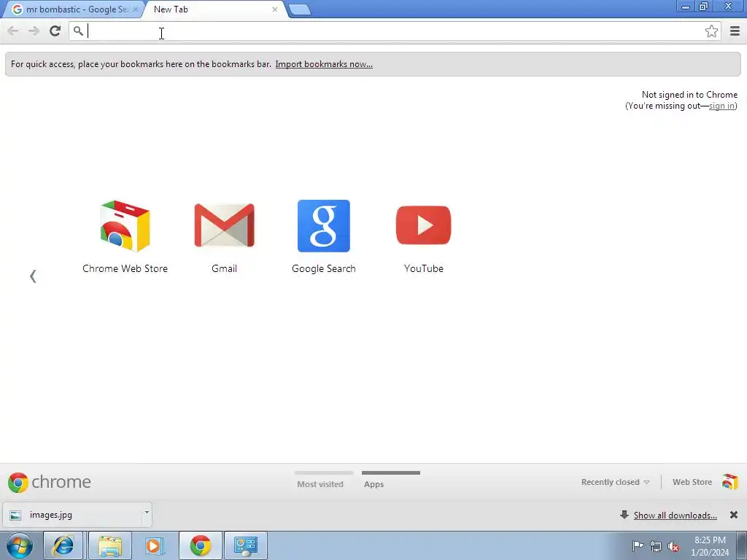The height and width of the screenshot is (560, 747).
Task: Close the New Tab tab
Action: pos(274,9)
